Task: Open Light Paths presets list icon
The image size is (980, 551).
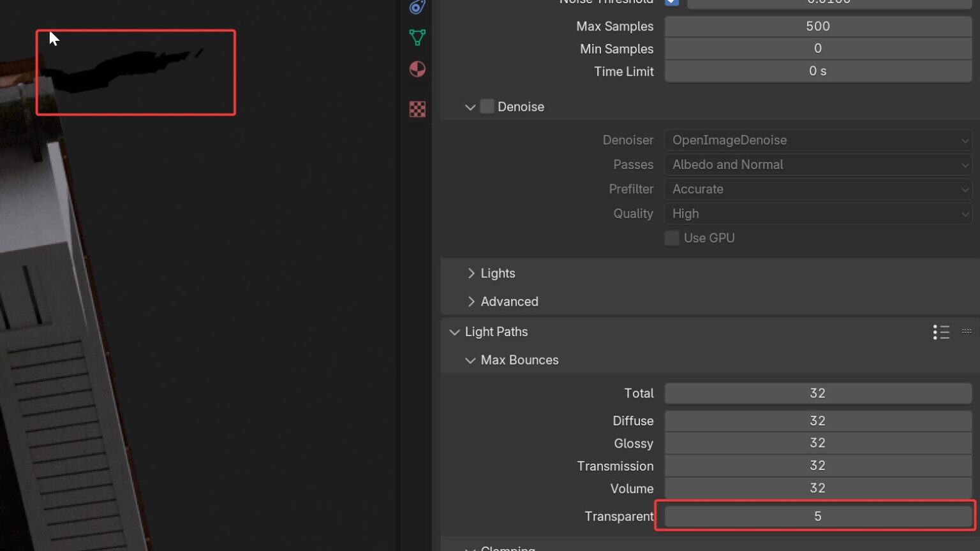Action: (941, 332)
